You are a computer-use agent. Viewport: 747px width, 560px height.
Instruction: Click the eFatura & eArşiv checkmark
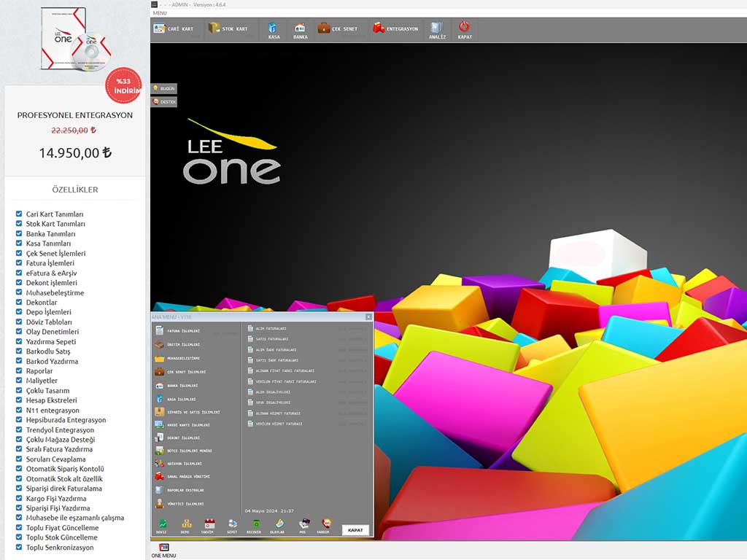coord(19,273)
